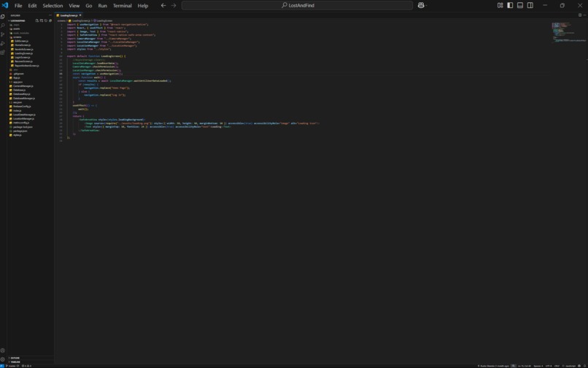
Task: Expand the OUTLINE section
Action: (x=15, y=358)
